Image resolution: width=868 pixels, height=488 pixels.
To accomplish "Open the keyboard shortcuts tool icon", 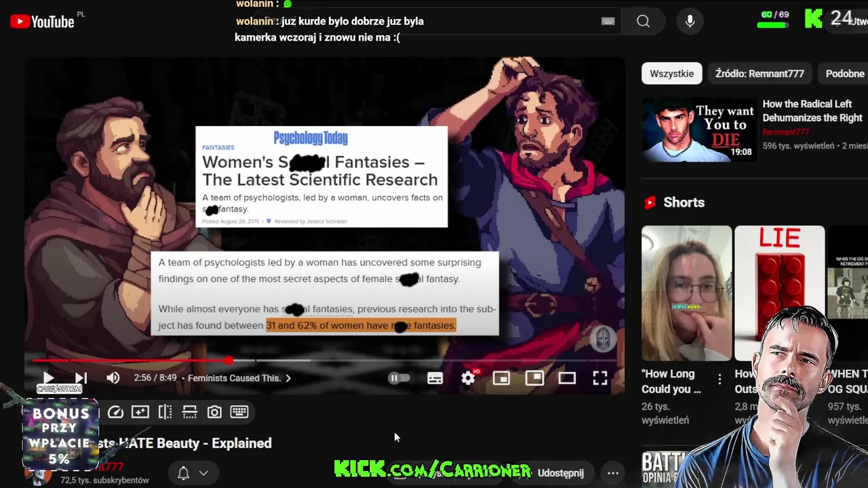I will pos(239,412).
